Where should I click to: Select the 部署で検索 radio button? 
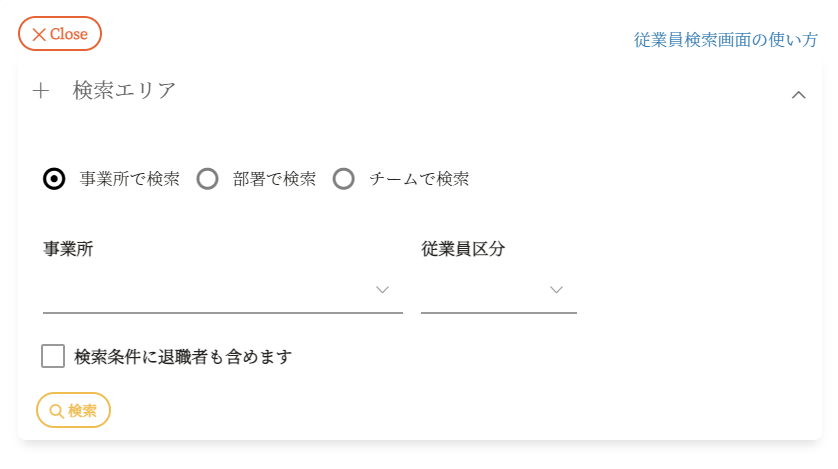(x=207, y=179)
